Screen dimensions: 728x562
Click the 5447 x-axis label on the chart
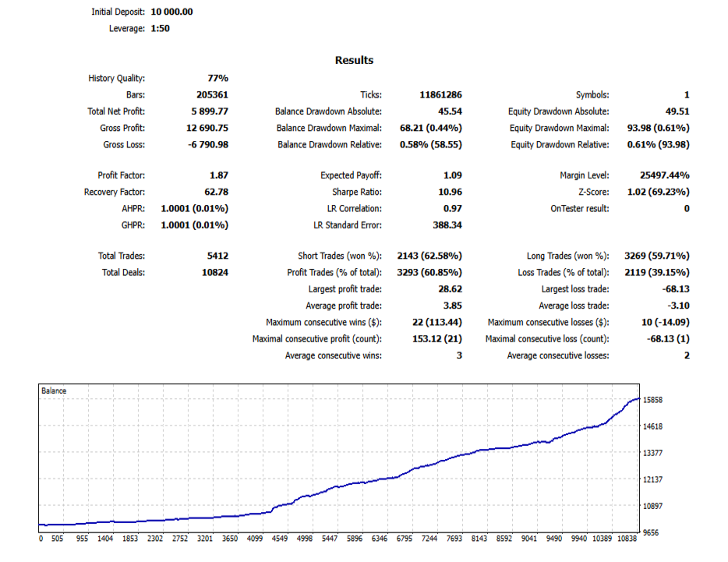tap(330, 539)
